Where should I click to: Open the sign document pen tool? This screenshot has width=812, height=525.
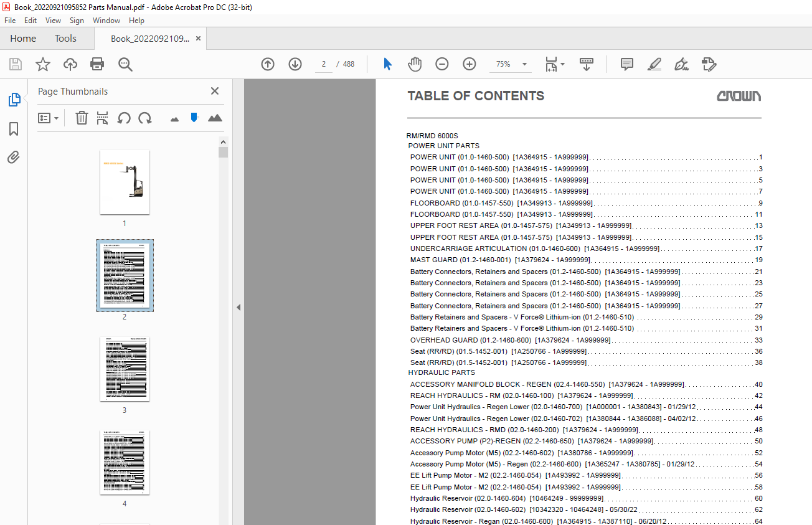pyautogui.click(x=682, y=64)
